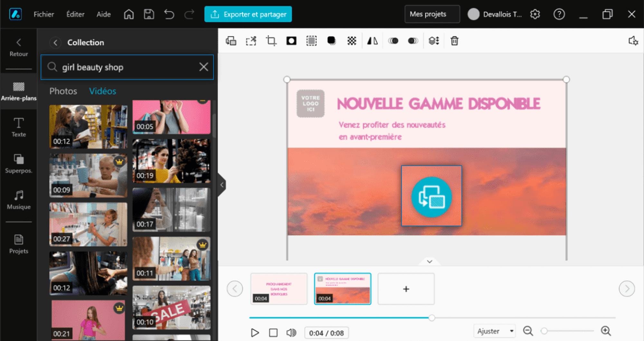Redo the last undone action

tap(189, 14)
